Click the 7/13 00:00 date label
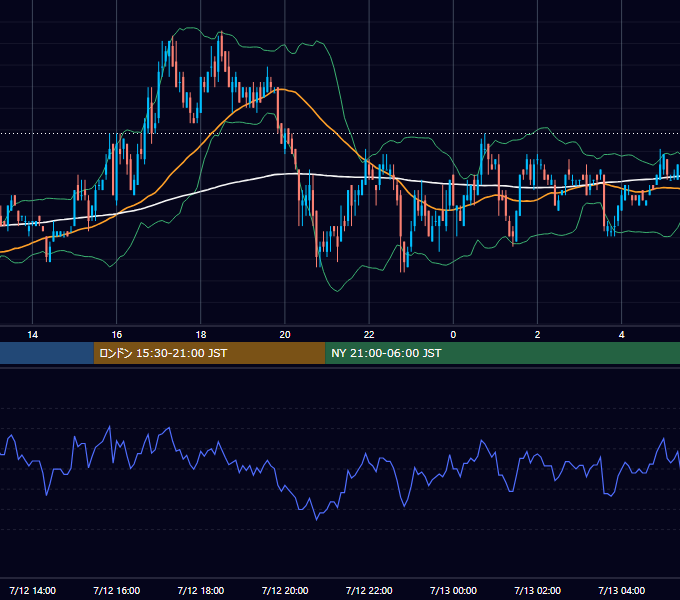Screen dimensions: 680x600 point(453,590)
